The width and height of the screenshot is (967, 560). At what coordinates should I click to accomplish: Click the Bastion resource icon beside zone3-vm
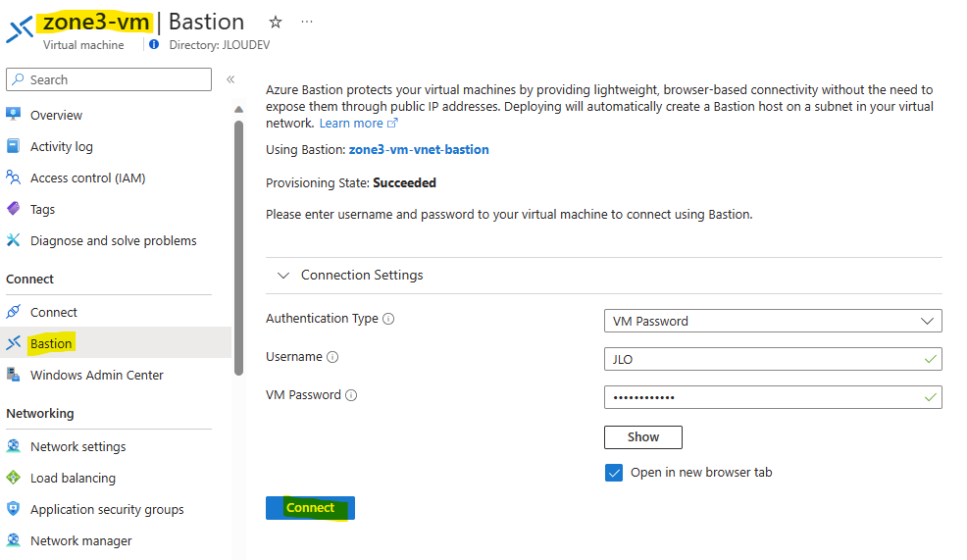[x=20, y=29]
